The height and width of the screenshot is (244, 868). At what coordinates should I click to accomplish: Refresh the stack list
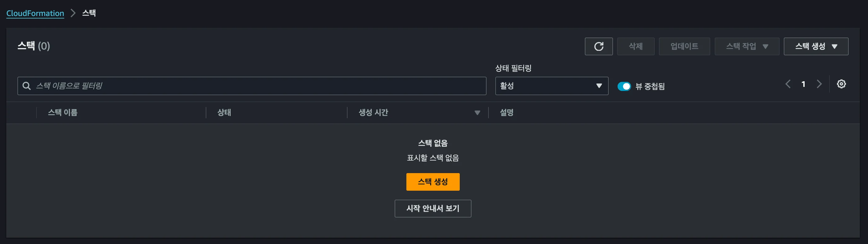coord(599,46)
